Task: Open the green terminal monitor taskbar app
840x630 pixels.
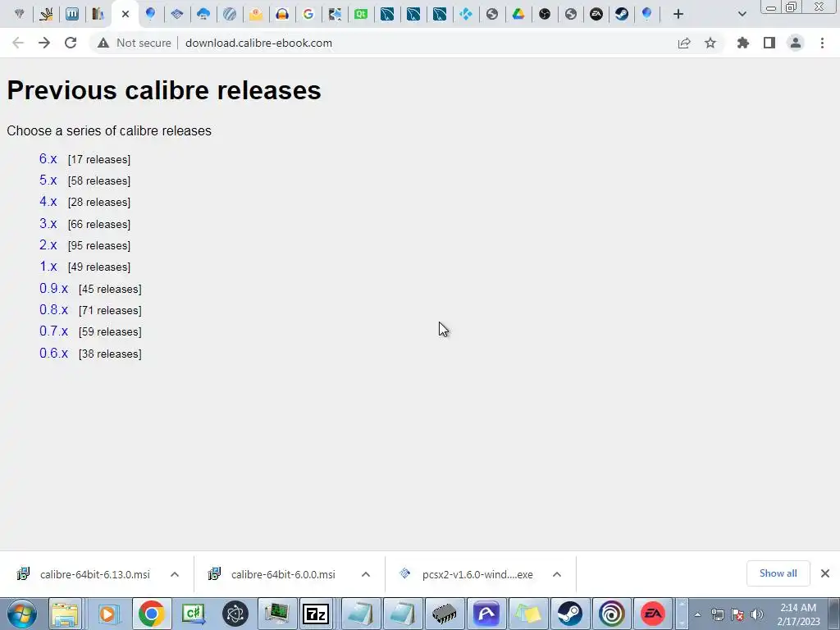Action: (x=276, y=614)
